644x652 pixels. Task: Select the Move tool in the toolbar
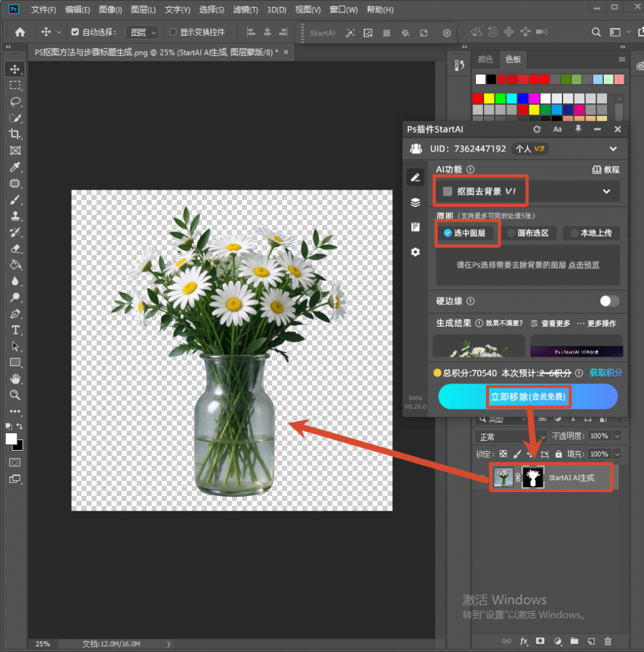(x=15, y=69)
